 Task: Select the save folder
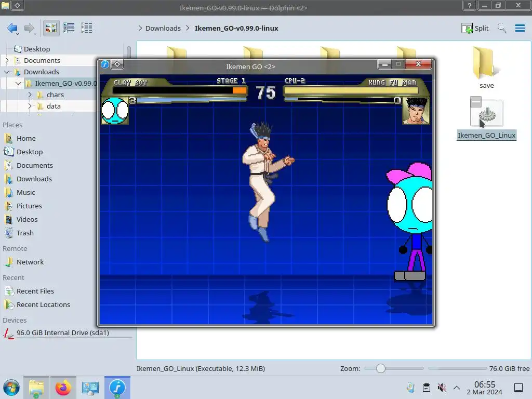486,68
